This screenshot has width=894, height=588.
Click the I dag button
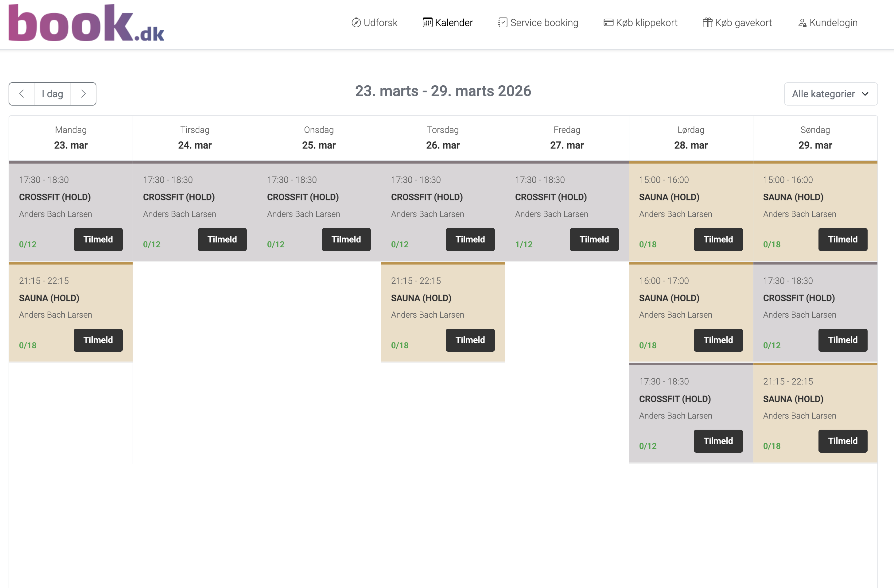click(52, 94)
